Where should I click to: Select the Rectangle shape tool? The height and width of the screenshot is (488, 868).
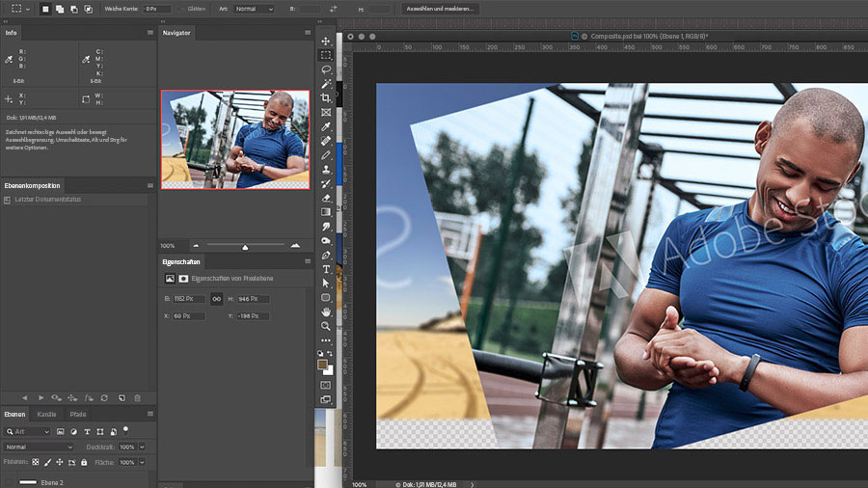click(x=326, y=298)
